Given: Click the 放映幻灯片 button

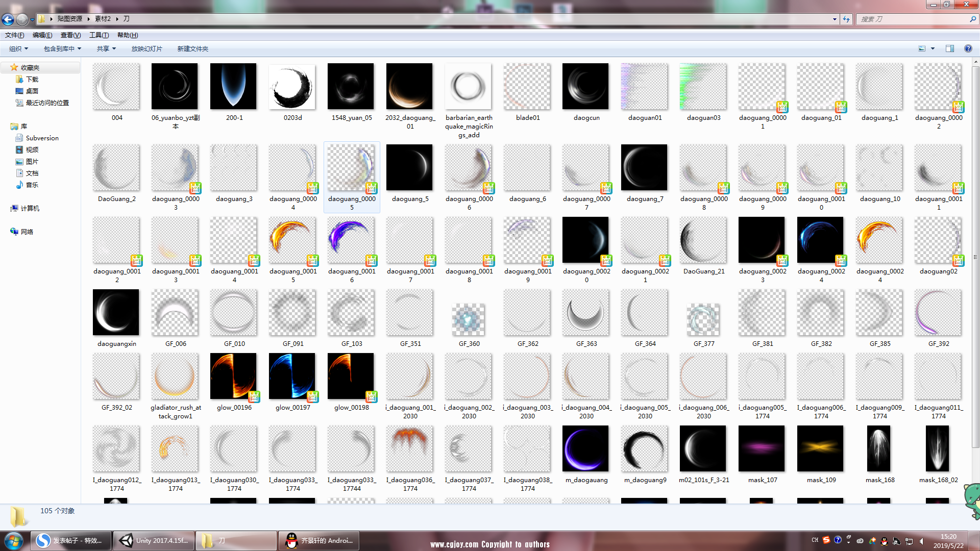Looking at the screenshot, I should click(x=146, y=49).
